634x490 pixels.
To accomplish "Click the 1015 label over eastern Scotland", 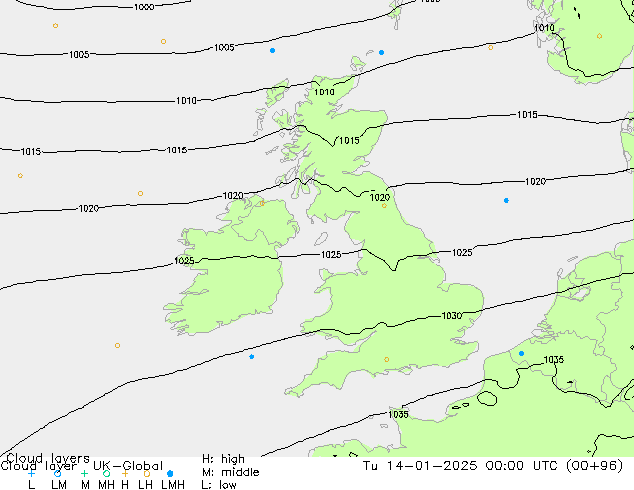I will [349, 141].
